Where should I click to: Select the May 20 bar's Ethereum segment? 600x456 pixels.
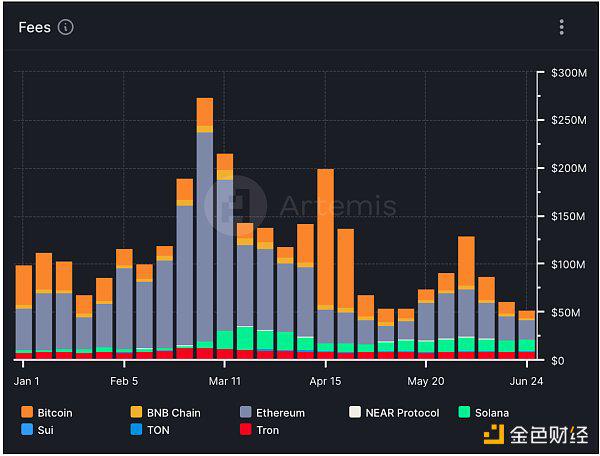pos(426,321)
